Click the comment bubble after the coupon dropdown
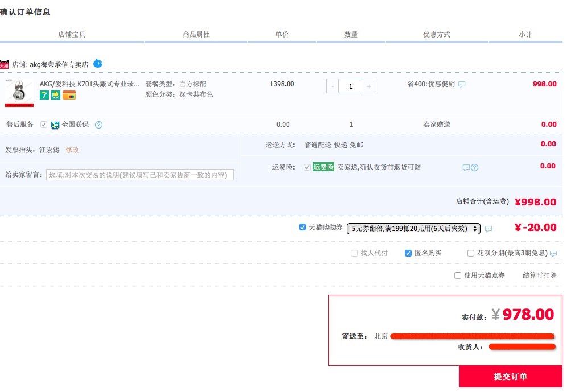This screenshot has width=567, height=392. coord(489,229)
